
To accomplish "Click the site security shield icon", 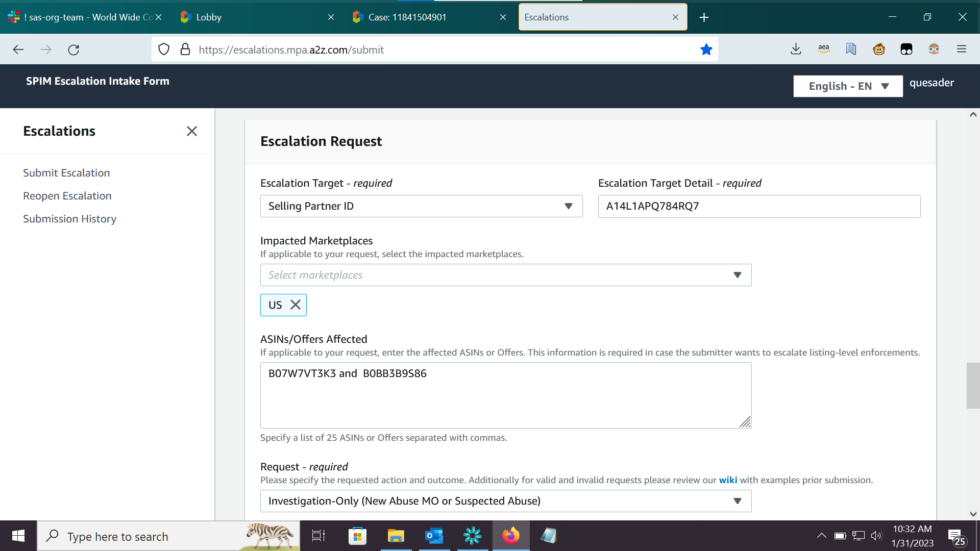I will tap(164, 49).
